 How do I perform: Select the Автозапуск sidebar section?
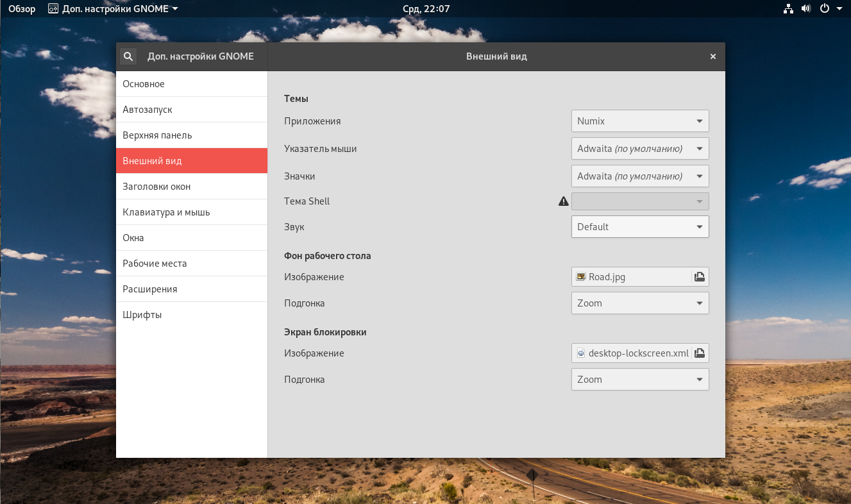tap(192, 110)
